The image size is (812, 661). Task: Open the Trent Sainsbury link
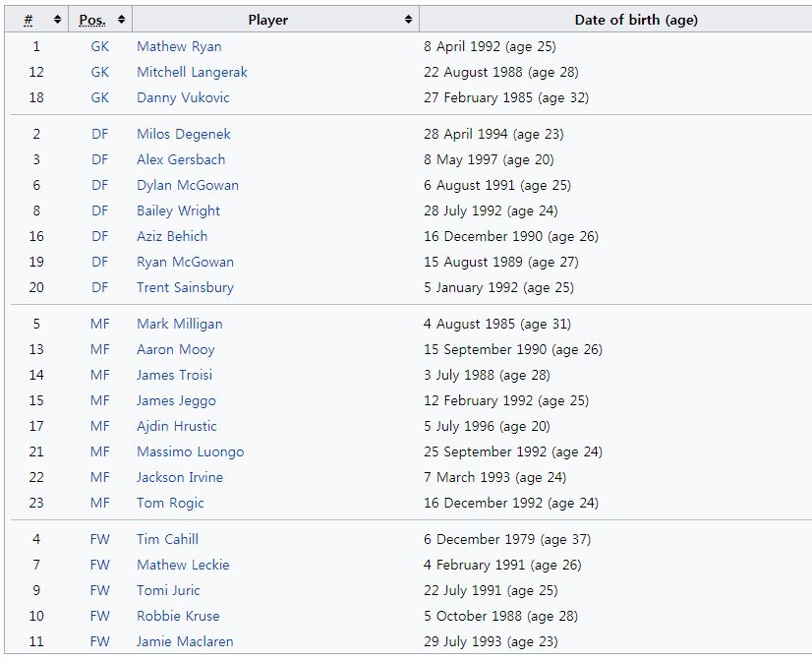185,287
